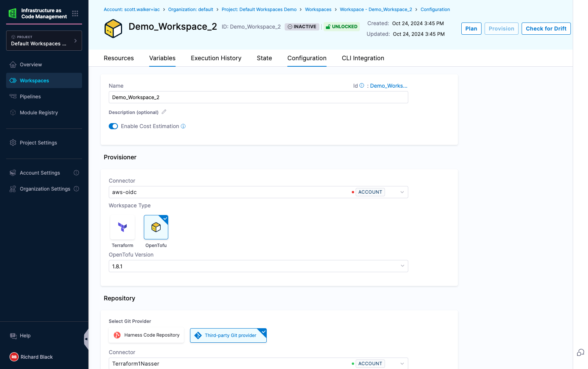Screen dimensions: 588x369
Task: Open Terraform1Nasser connector dropdown
Action: (x=258, y=363)
